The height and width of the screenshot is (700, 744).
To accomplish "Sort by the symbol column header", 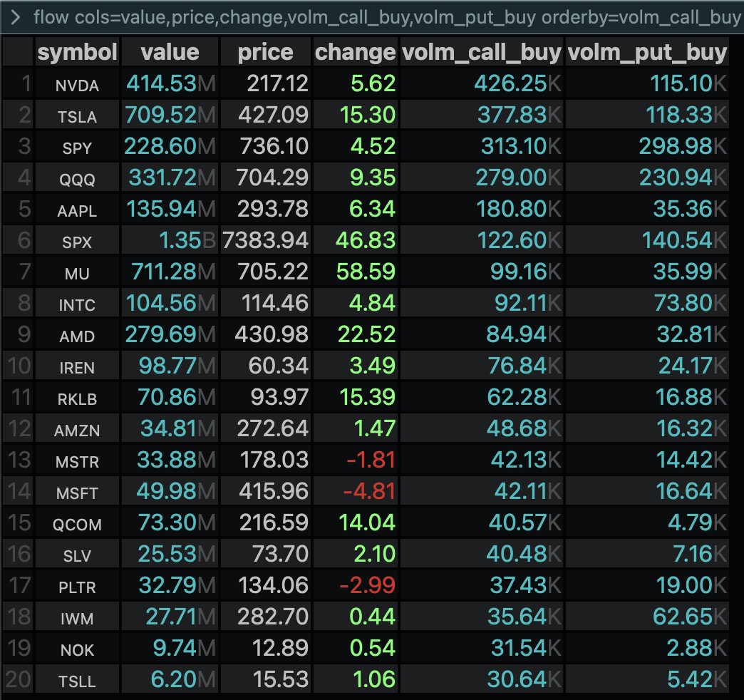I will pyautogui.click(x=77, y=52).
